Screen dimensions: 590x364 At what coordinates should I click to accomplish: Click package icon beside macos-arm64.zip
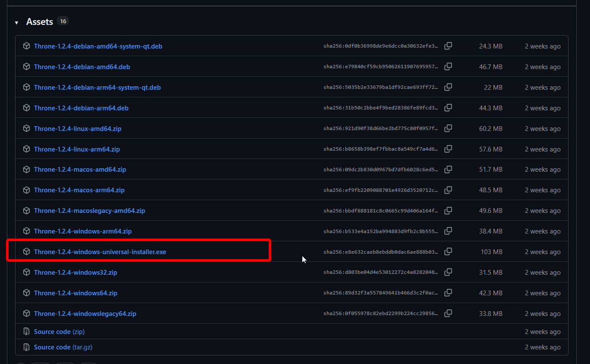tap(26, 190)
